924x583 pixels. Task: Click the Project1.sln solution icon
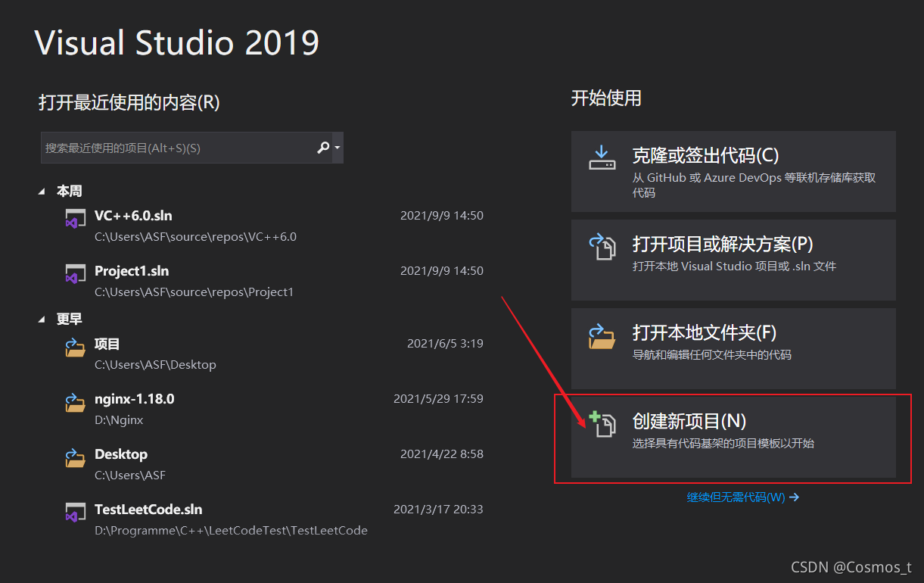[x=75, y=273]
